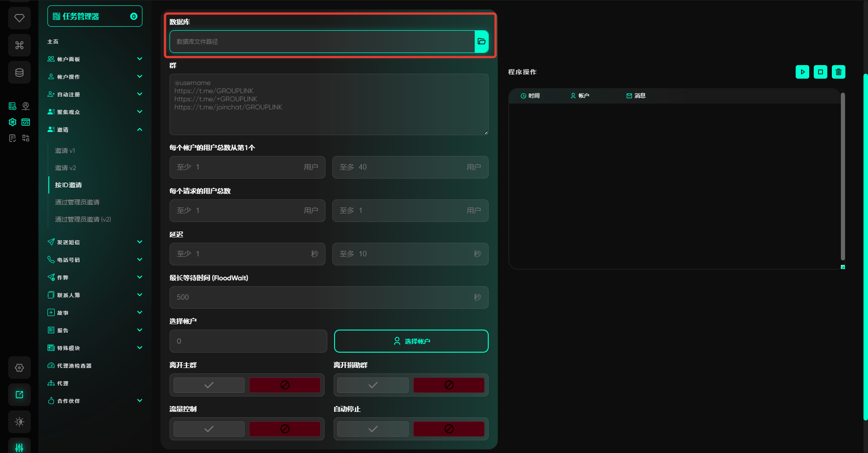Toggle the sun brightness theme icon

[x=19, y=422]
